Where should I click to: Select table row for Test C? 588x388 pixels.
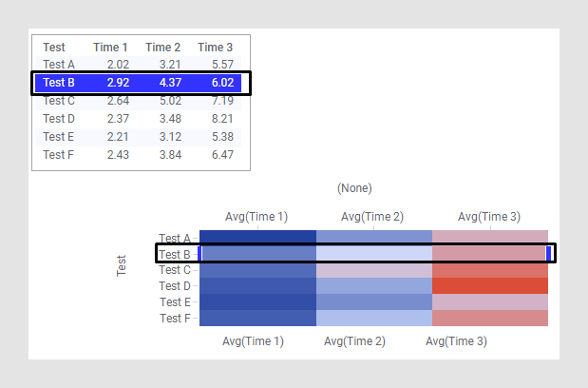[141, 101]
